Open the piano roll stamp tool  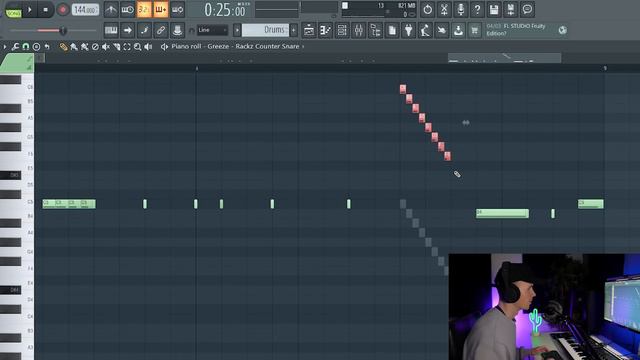tap(36, 47)
